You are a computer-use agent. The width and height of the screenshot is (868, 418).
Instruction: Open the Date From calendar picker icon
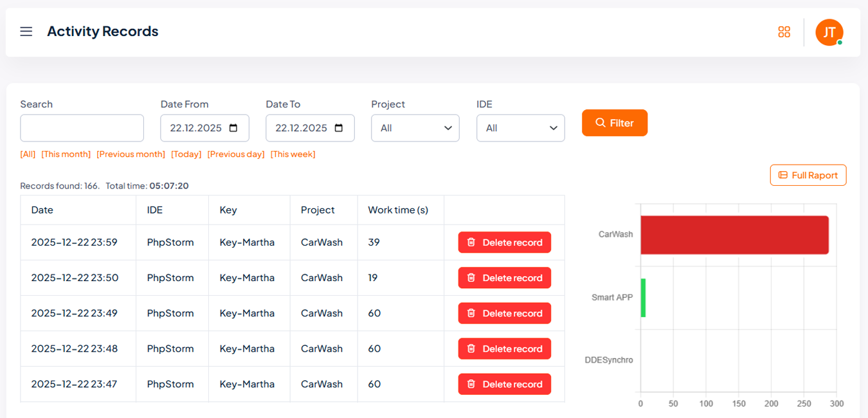[x=233, y=128]
